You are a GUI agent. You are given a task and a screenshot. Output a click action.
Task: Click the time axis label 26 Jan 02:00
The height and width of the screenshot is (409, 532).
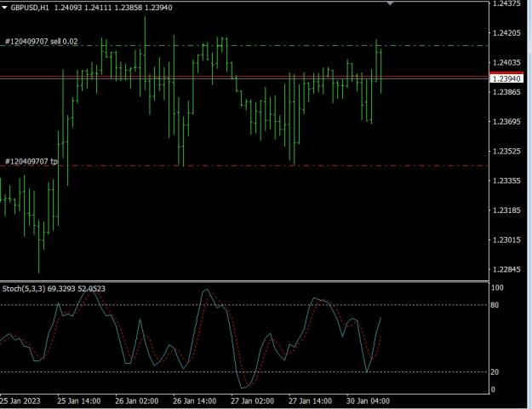(137, 400)
